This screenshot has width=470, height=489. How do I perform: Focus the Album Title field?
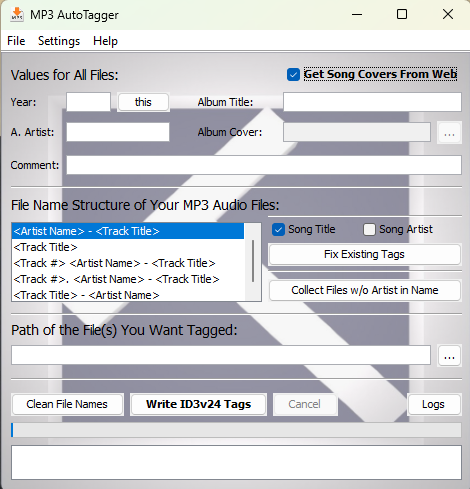372,102
